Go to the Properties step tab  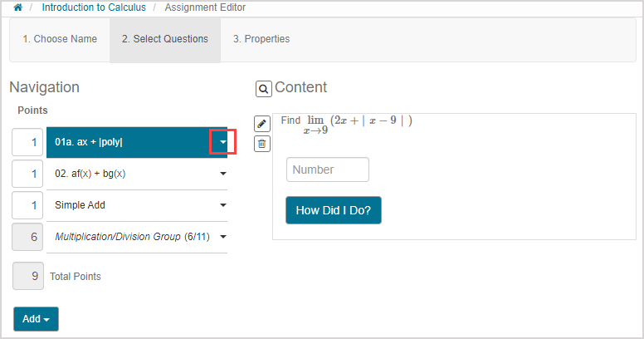click(261, 39)
